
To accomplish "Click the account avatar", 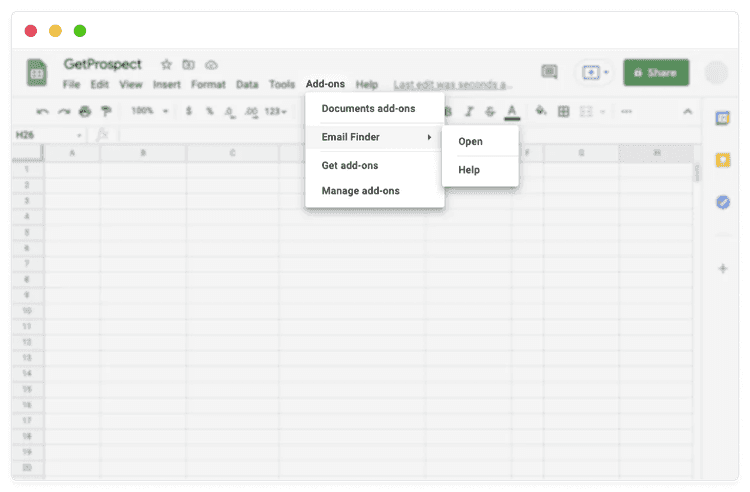I will click(x=716, y=73).
